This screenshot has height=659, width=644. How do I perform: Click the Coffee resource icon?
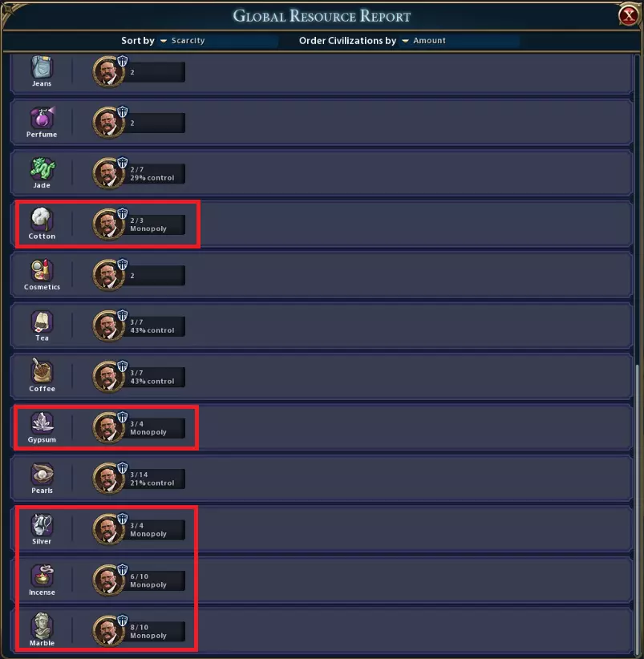[42, 372]
